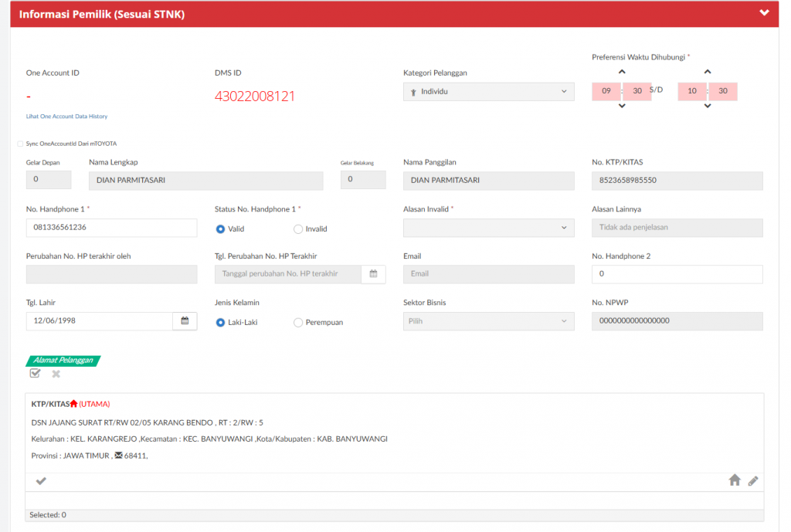Click the home icon at address card bottom-right
The height and width of the screenshot is (532, 791).
735,480
